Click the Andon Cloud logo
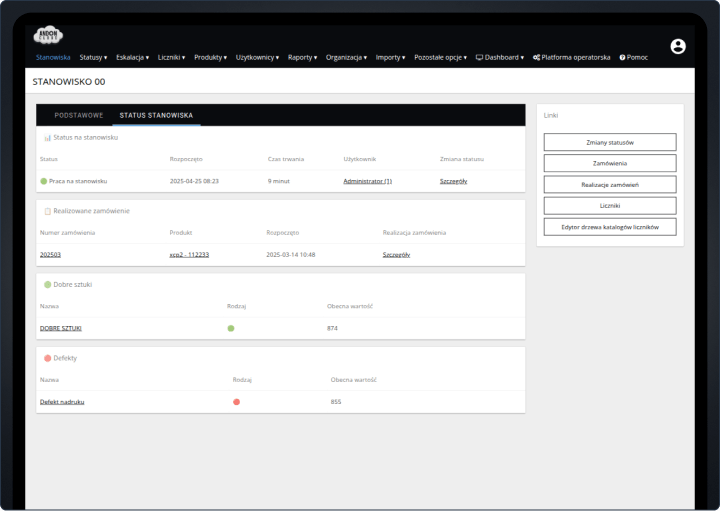This screenshot has width=720, height=511. [x=48, y=36]
